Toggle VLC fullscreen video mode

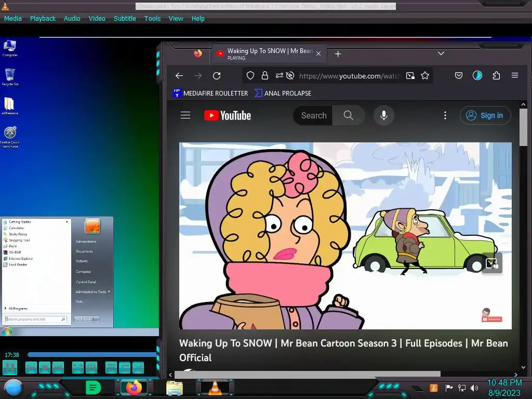click(x=78, y=367)
